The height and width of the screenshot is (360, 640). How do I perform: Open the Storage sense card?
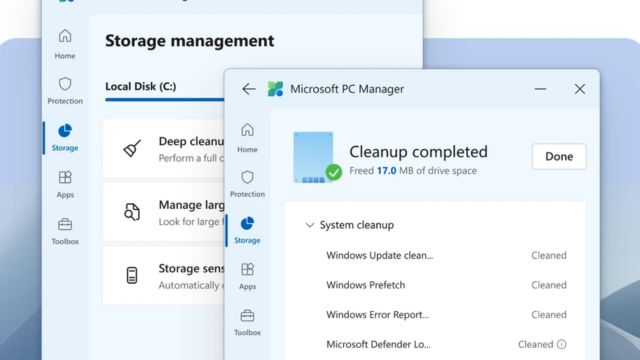164,276
